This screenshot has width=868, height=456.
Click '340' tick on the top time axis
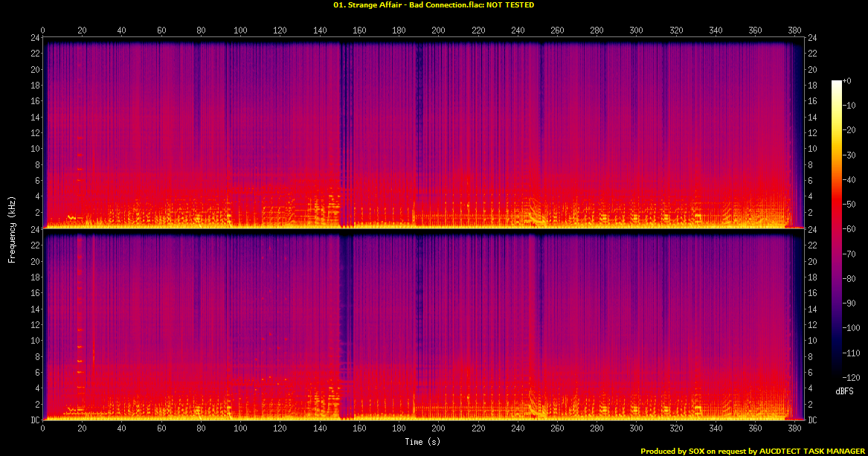click(716, 30)
